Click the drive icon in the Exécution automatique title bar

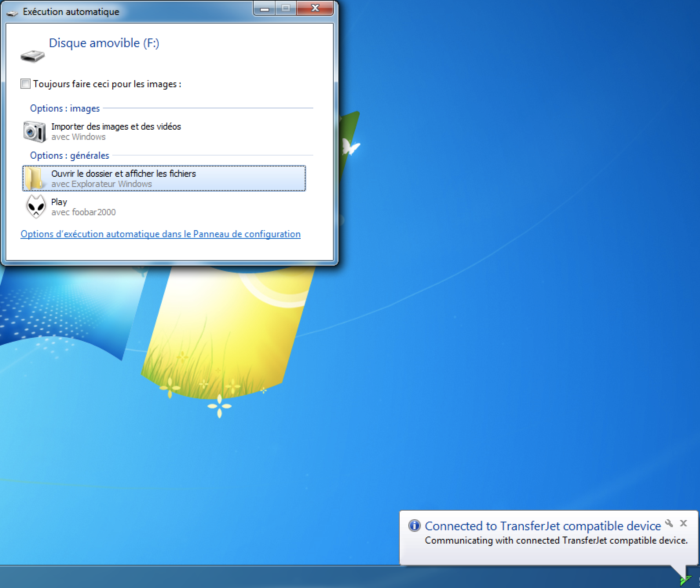pos(13,13)
